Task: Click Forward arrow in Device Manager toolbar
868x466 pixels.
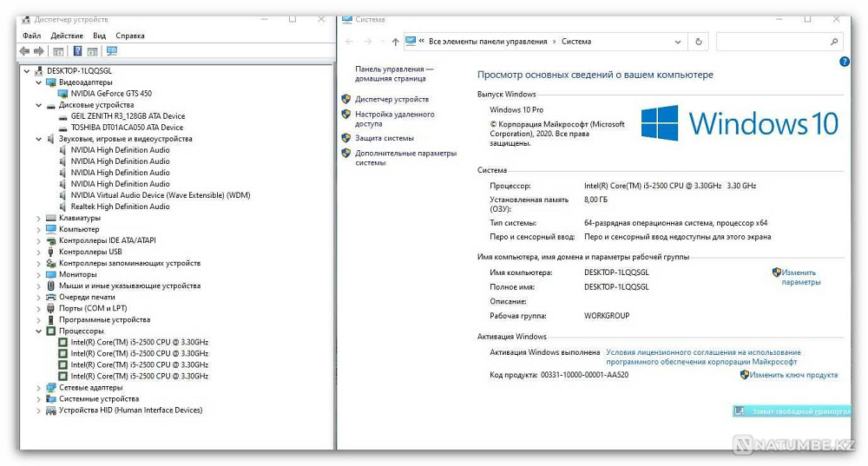Action: [39, 51]
